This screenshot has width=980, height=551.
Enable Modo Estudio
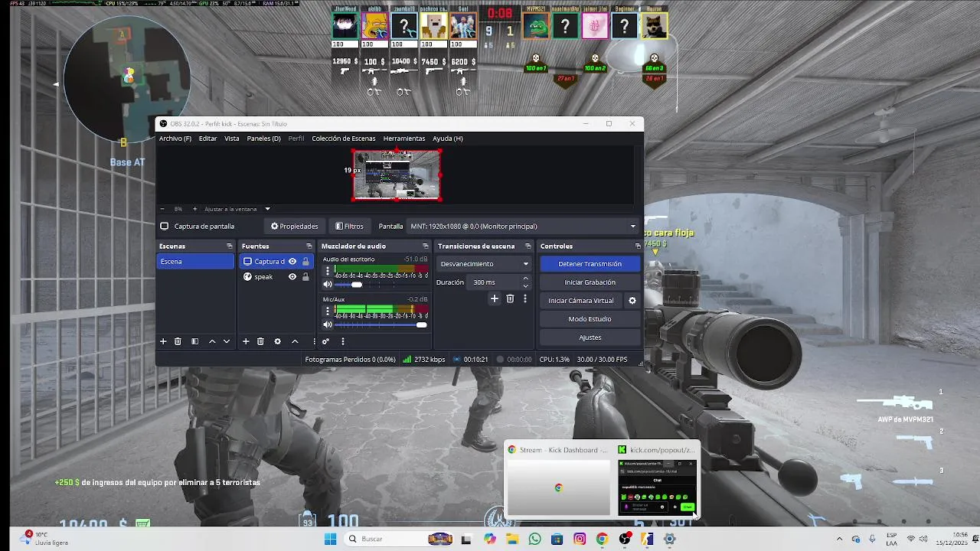pos(590,319)
